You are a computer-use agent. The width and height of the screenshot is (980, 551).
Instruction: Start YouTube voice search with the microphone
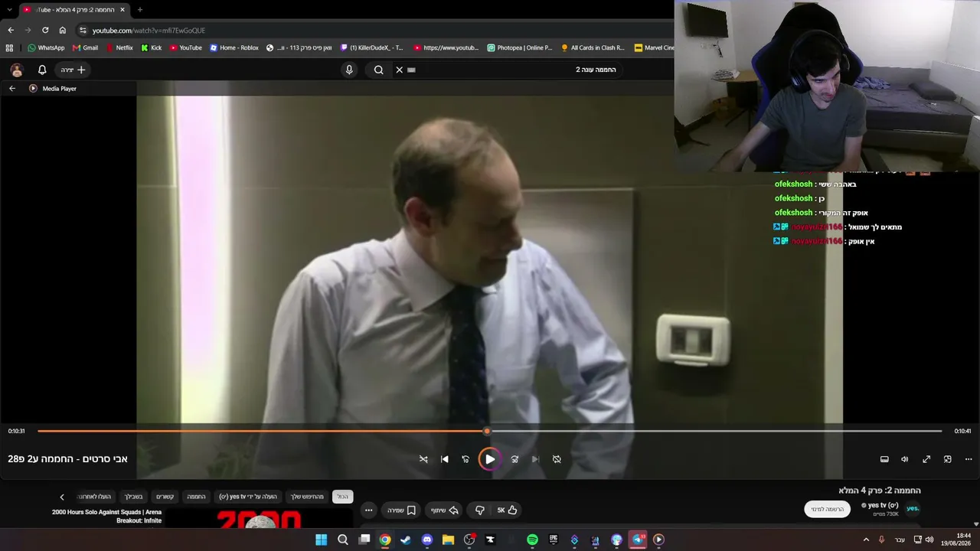pyautogui.click(x=349, y=70)
